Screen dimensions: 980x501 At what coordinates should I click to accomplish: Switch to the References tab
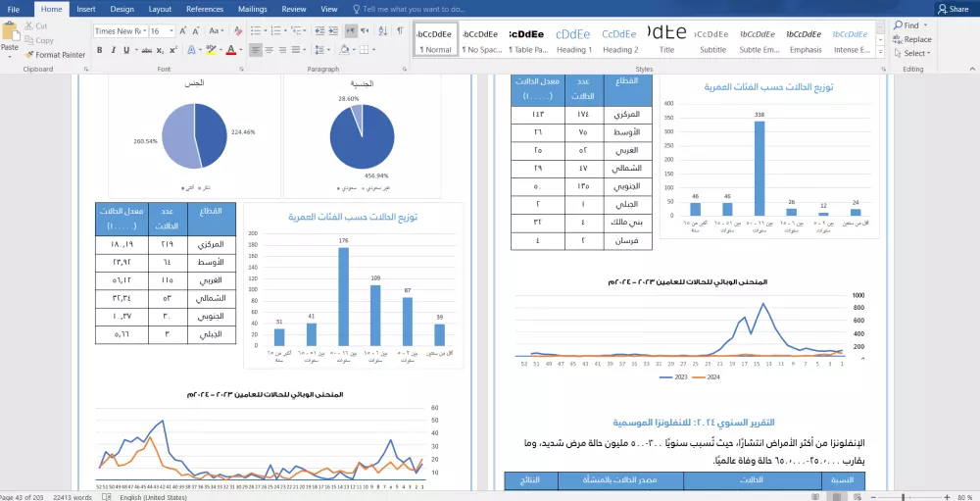pos(205,9)
